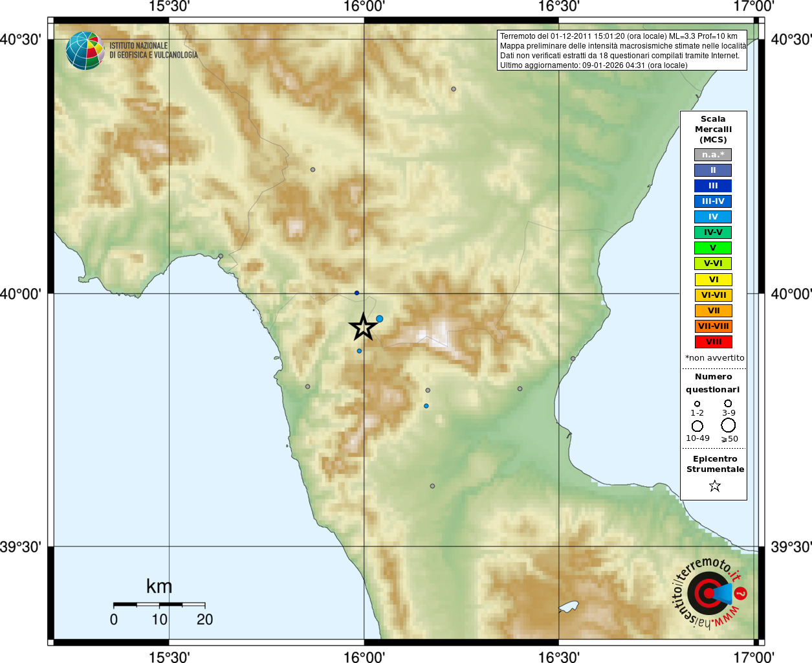Click the 'Numero questionari' legend heading
Viewport: 812px width, 663px height.
click(x=713, y=383)
